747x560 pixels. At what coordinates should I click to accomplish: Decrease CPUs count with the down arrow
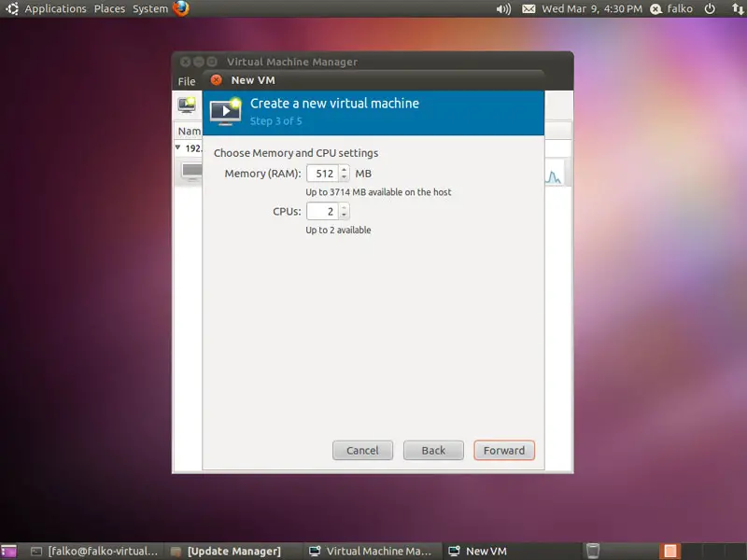pyautogui.click(x=344, y=216)
